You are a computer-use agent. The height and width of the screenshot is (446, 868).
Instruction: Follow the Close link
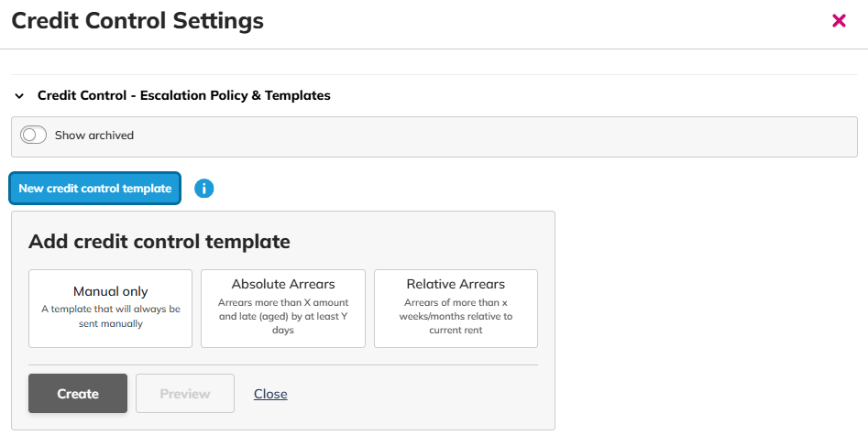click(270, 394)
